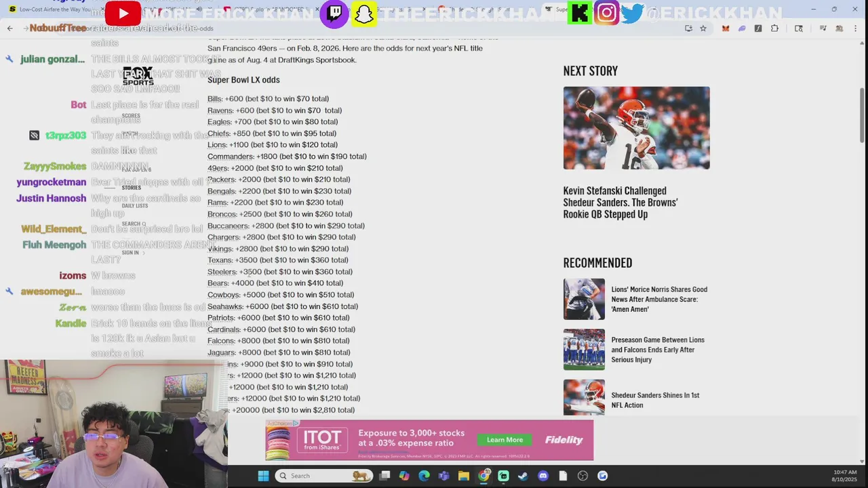Open the Extensions puzzle-piece menu
Screen dimensions: 868x488
(x=774, y=28)
